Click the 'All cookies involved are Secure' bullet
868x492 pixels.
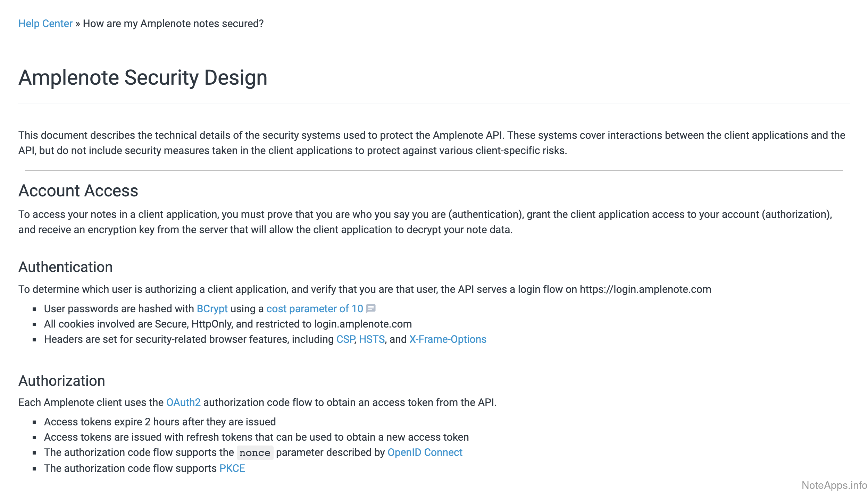(228, 324)
